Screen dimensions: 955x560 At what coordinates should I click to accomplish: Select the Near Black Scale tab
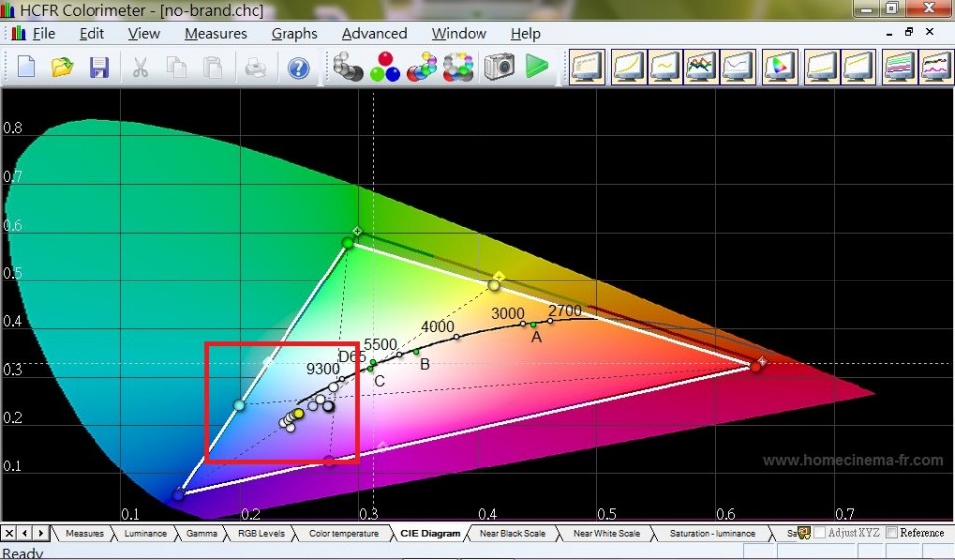510,534
